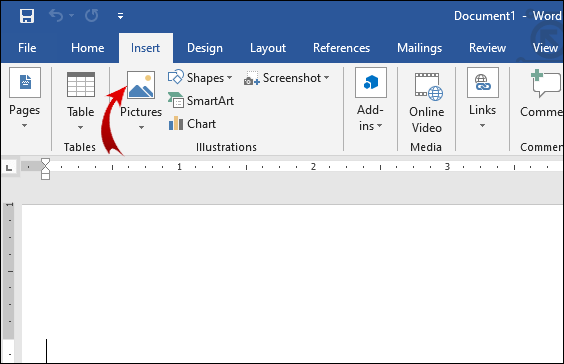
Task: Open the Undo history dropdown arrow
Action: [x=72, y=15]
